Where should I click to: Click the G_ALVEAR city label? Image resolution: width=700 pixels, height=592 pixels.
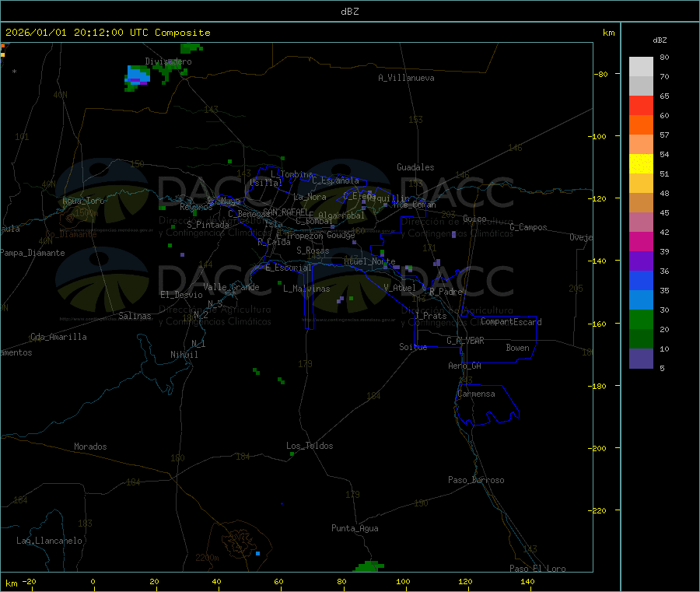tap(465, 341)
